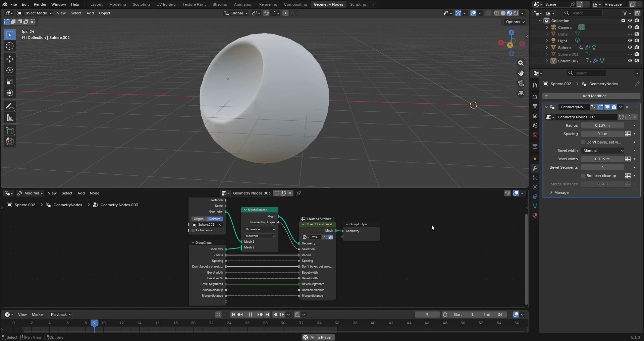This screenshot has height=341, width=644.
Task: Open the node editor Add menu
Action: click(x=81, y=193)
